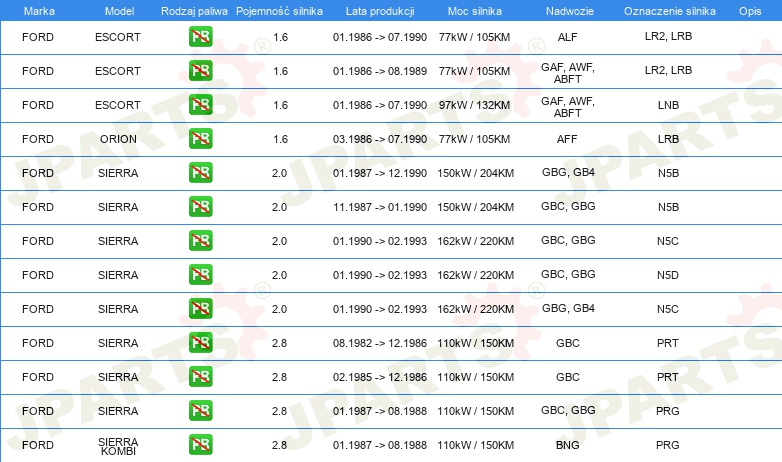
Task: Click fuel icon in ESCORT LNB row
Action: pos(200,104)
